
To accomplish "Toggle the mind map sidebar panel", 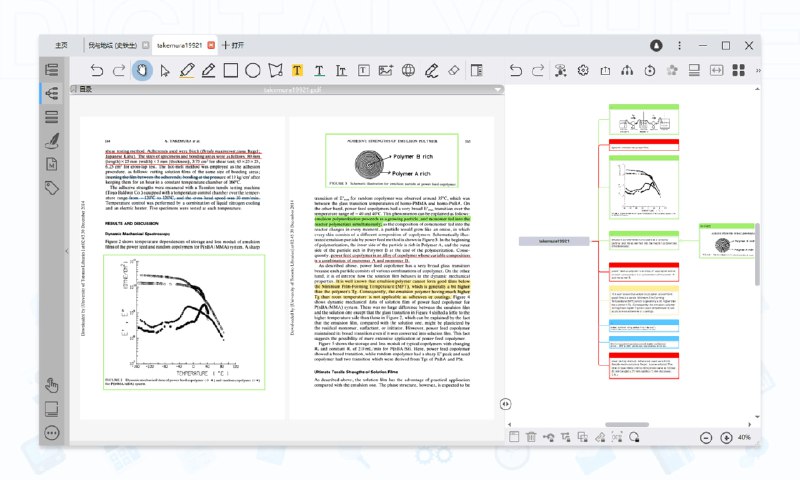I will pos(52,92).
